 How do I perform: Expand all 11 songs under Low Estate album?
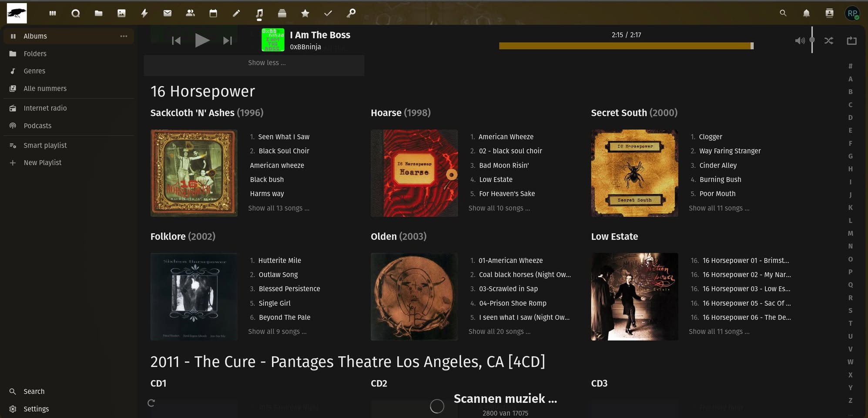pyautogui.click(x=719, y=331)
